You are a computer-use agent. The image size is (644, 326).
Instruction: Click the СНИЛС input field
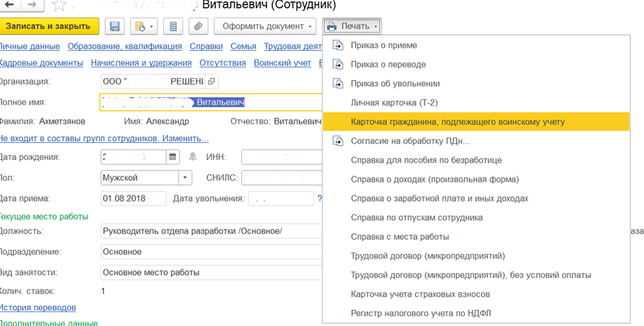282,178
